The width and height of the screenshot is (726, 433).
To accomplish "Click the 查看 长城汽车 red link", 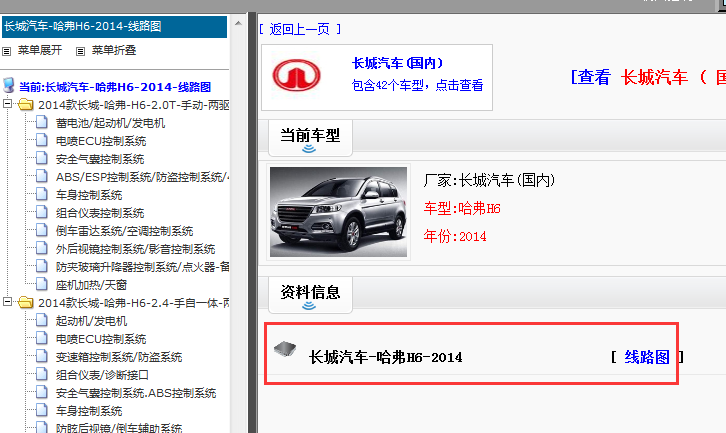I will pyautogui.click(x=648, y=77).
